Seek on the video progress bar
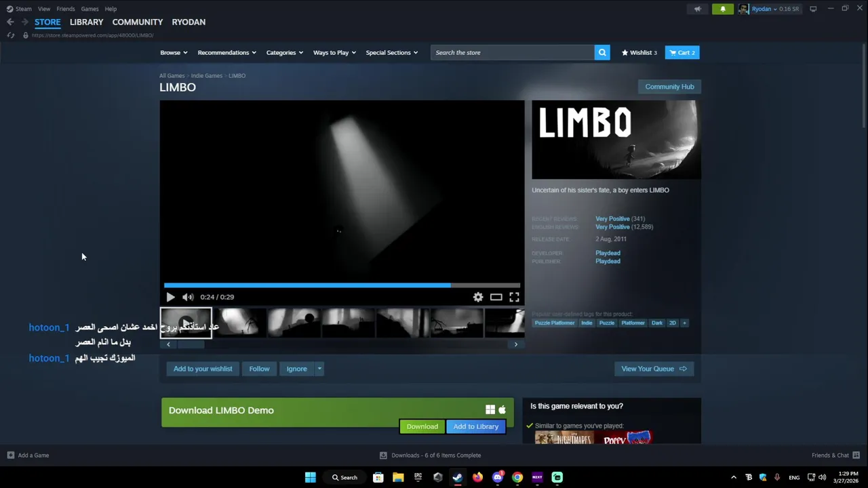The width and height of the screenshot is (868, 488). pyautogui.click(x=342, y=285)
